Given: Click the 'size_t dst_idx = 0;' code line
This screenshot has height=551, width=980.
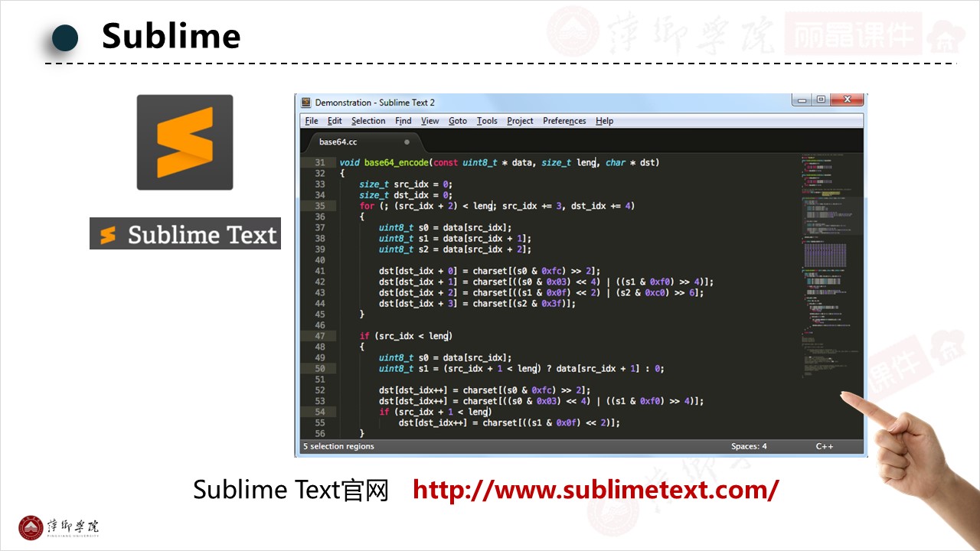Looking at the screenshot, I should click(406, 195).
